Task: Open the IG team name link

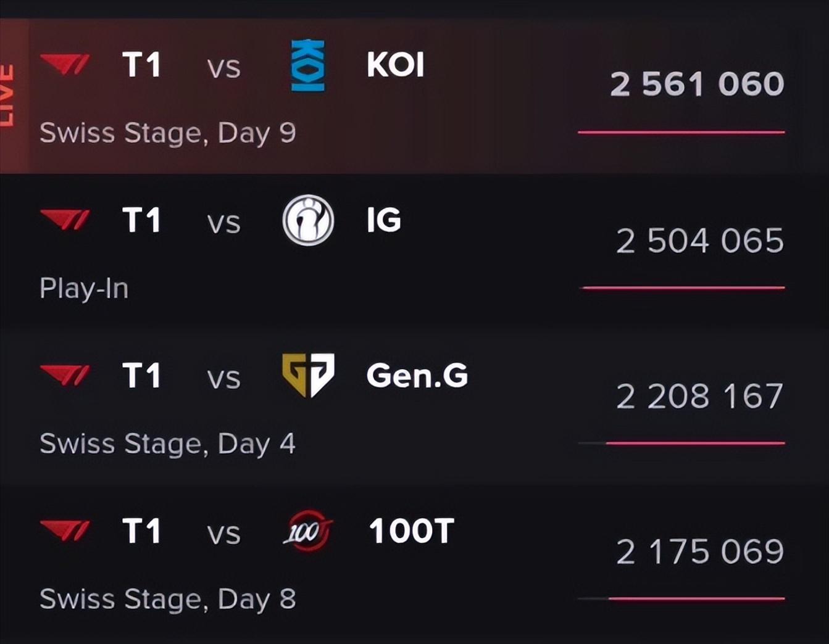Action: click(x=383, y=220)
